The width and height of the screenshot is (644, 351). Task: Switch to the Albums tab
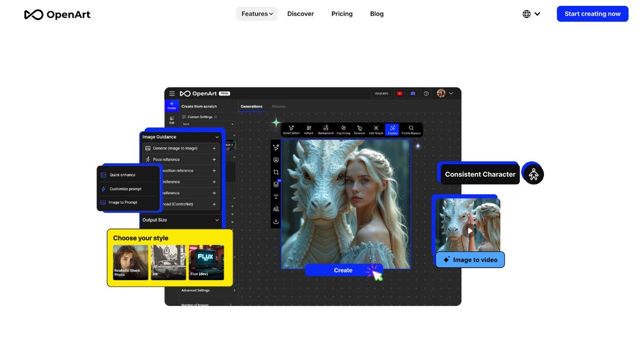(279, 106)
